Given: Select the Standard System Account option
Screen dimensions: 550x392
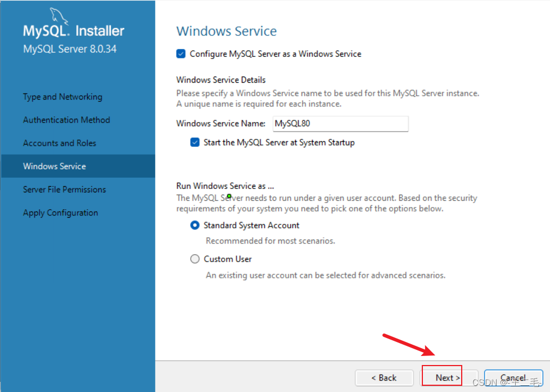Looking at the screenshot, I should coord(195,226).
